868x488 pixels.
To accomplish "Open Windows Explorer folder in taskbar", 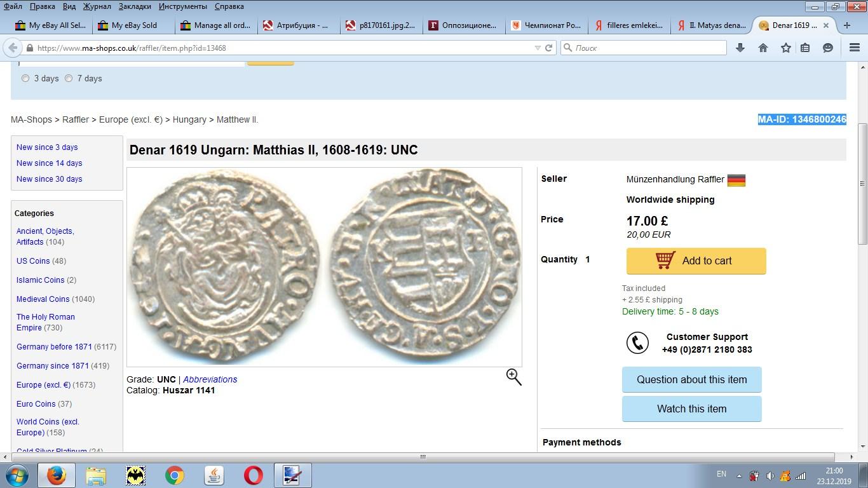I will tap(96, 475).
